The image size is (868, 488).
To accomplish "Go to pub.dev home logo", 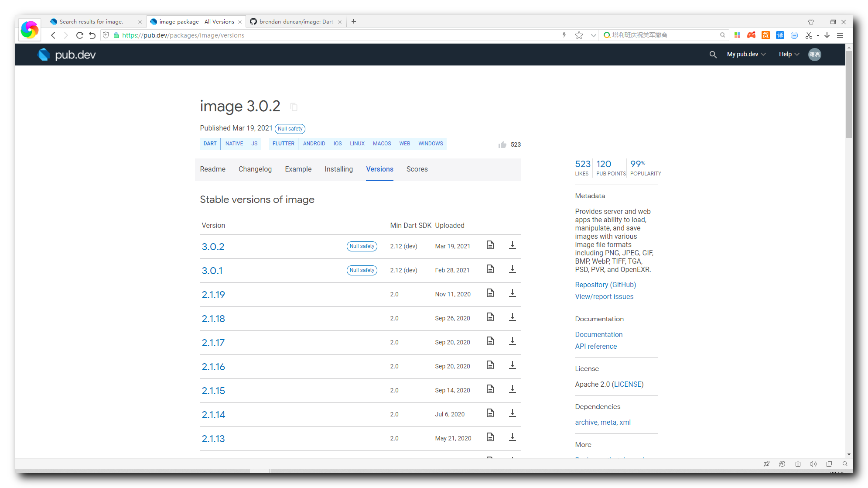I will tap(66, 55).
